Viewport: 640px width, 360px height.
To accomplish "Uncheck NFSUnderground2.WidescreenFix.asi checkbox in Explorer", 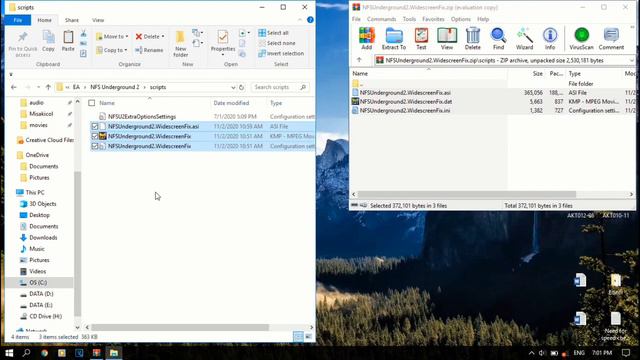I will [95, 127].
